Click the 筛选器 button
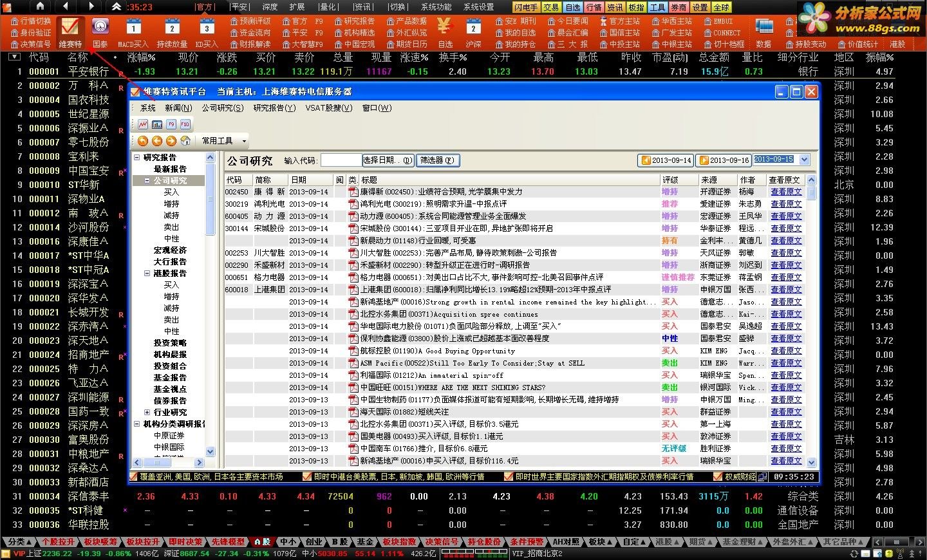The width and height of the screenshot is (927, 560). tap(438, 160)
